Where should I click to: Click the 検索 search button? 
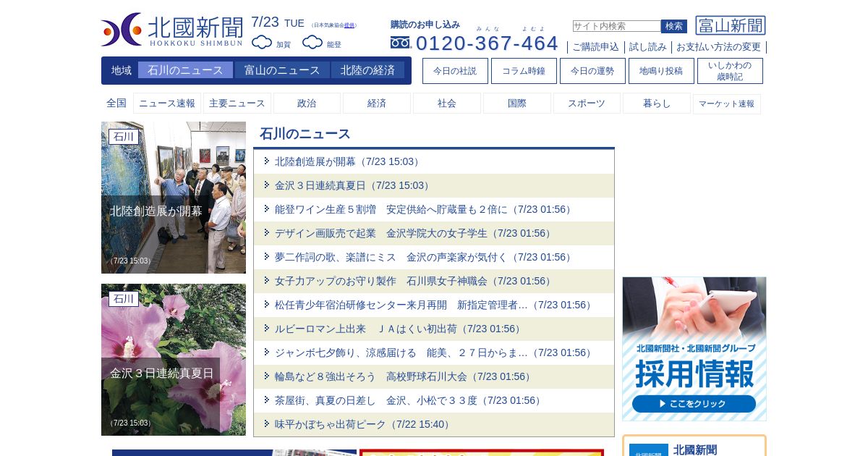click(x=674, y=26)
